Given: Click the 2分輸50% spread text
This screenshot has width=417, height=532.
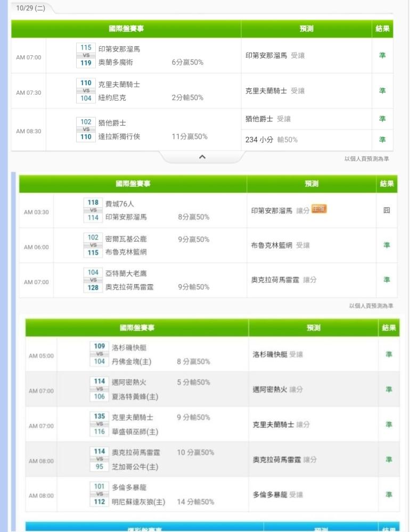Looking at the screenshot, I should click(187, 98).
